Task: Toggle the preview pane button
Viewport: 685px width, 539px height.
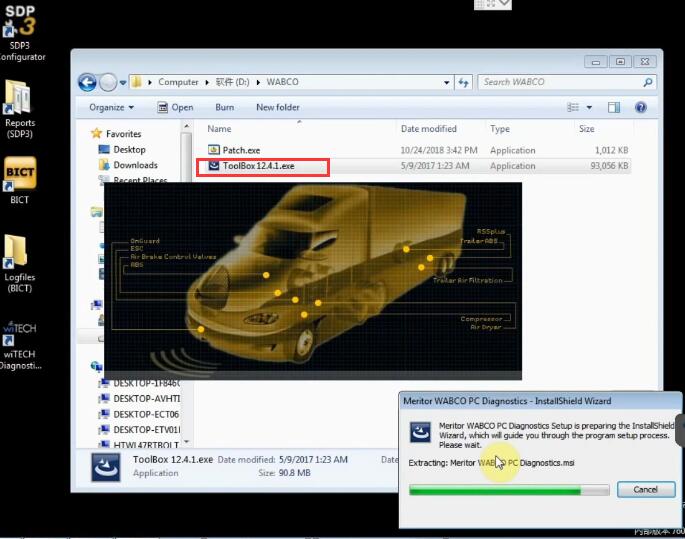Action: point(614,107)
